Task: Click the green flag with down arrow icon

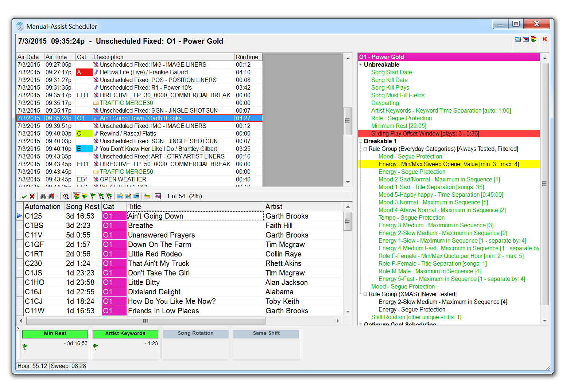Action: coord(101,196)
